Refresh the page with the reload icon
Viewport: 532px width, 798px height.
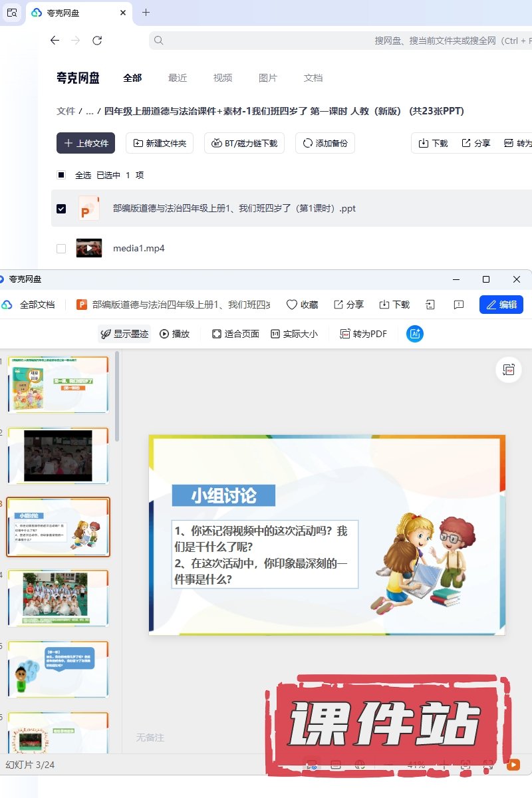[97, 41]
